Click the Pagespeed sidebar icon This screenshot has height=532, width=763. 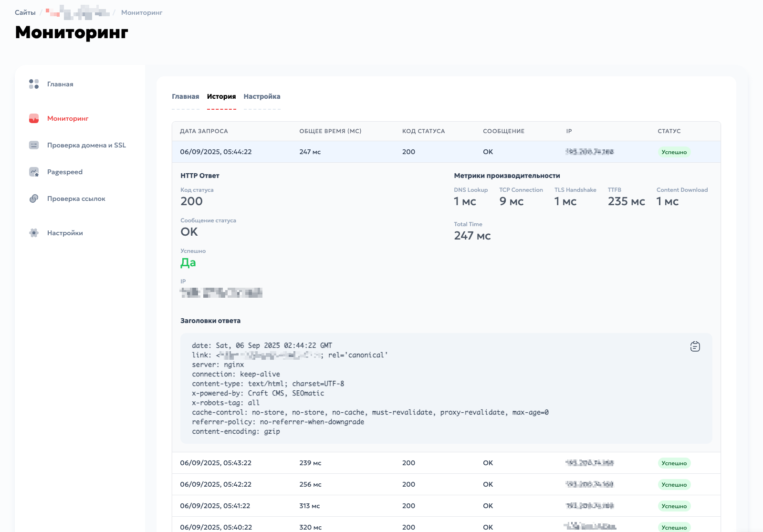pos(34,172)
